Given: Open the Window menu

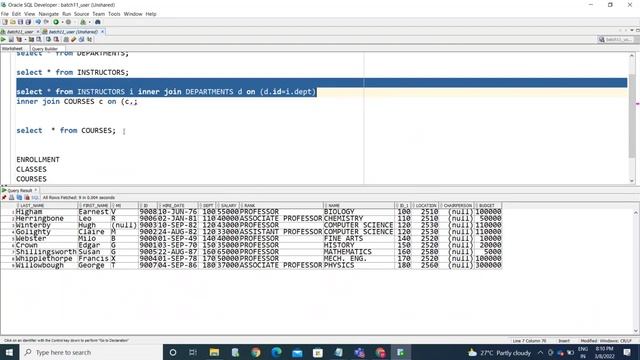Looking at the screenshot, I should (x=133, y=14).
